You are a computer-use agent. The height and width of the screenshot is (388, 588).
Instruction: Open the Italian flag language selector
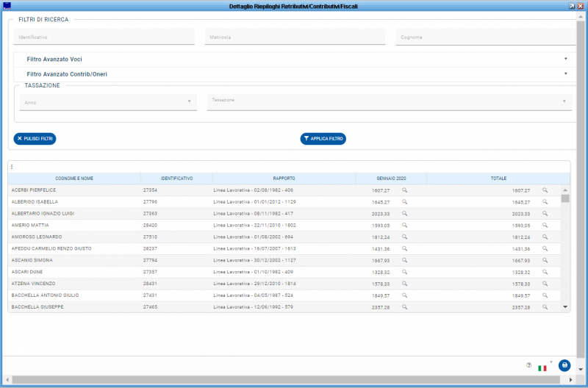tap(543, 367)
